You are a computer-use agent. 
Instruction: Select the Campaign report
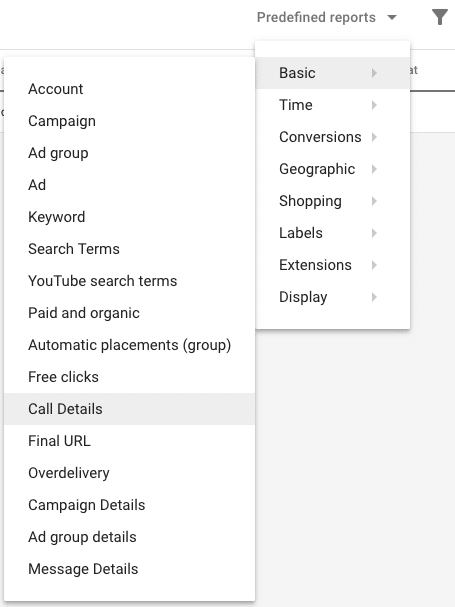click(x=130, y=121)
